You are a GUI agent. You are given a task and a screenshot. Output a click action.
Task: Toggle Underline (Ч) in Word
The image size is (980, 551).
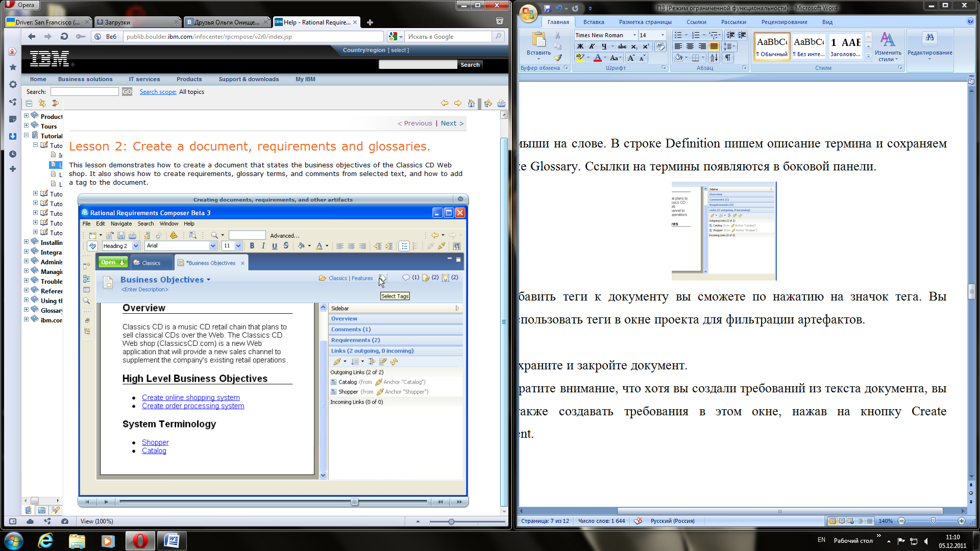(x=604, y=46)
